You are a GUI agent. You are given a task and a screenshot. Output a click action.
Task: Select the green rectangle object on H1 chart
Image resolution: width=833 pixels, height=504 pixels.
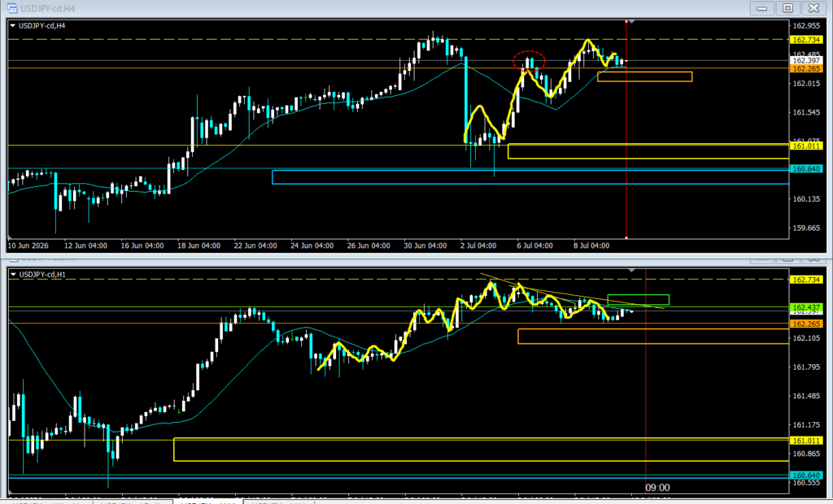[638, 300]
